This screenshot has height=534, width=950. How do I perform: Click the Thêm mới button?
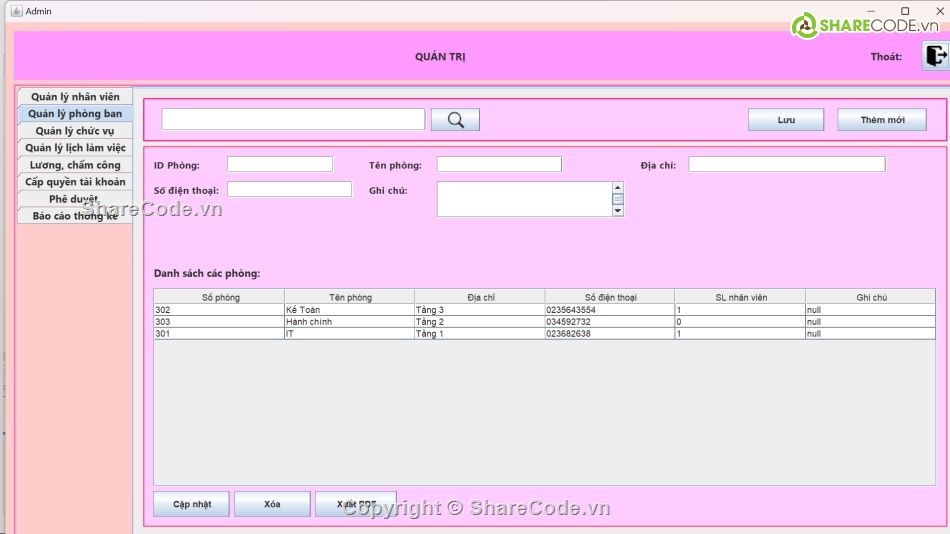(x=881, y=120)
